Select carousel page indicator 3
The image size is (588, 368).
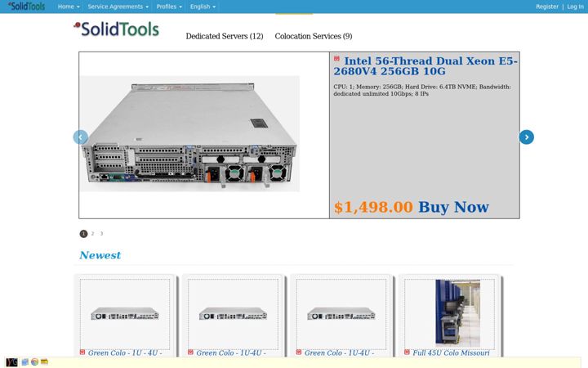coord(101,234)
